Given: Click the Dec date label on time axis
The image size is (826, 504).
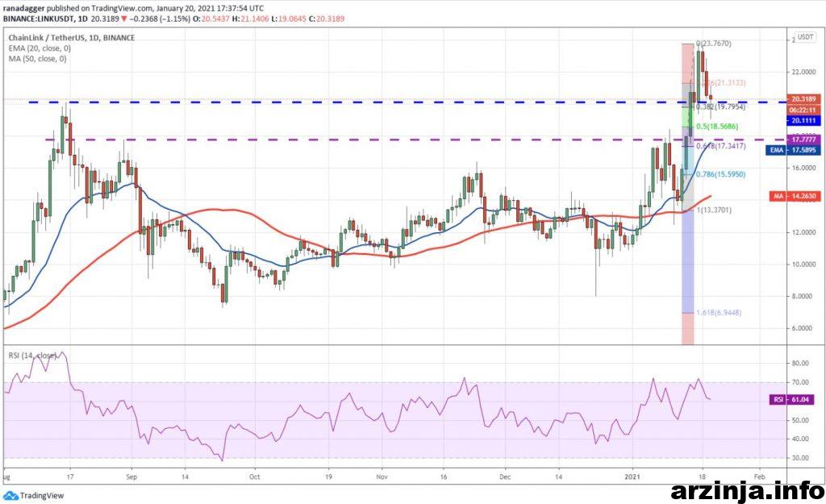Looking at the screenshot, I should coord(505,477).
